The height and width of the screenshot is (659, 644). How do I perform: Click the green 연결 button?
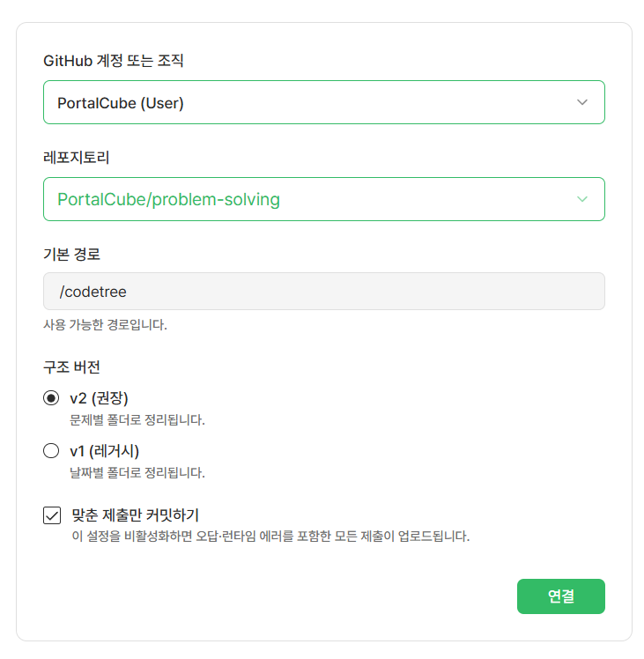[x=561, y=596]
